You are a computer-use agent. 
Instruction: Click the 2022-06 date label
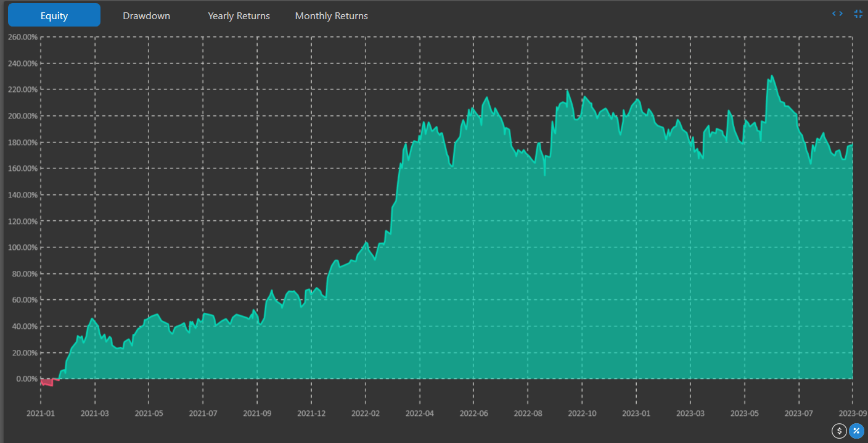[474, 413]
